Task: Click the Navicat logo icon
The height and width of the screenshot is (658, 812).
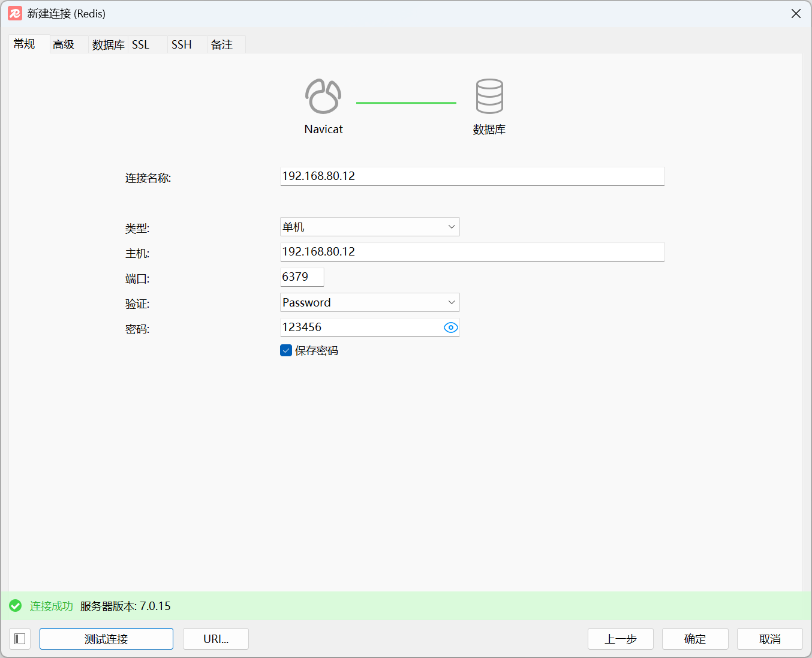Action: [x=323, y=97]
